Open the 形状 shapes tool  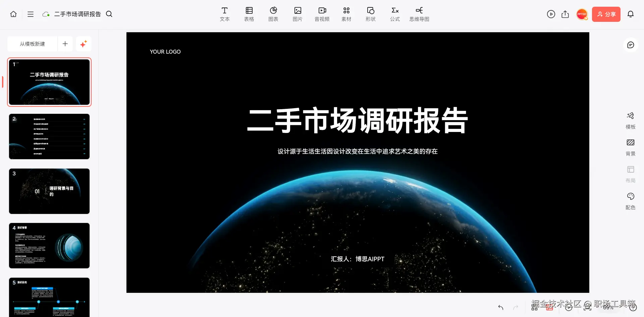click(371, 14)
